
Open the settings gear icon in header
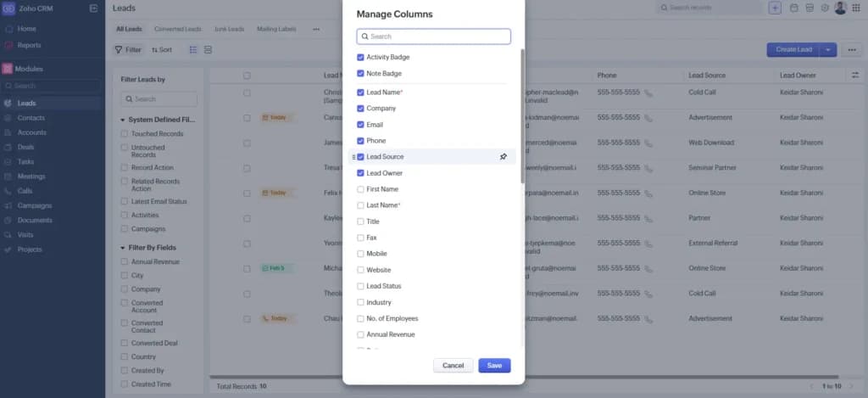click(x=825, y=8)
